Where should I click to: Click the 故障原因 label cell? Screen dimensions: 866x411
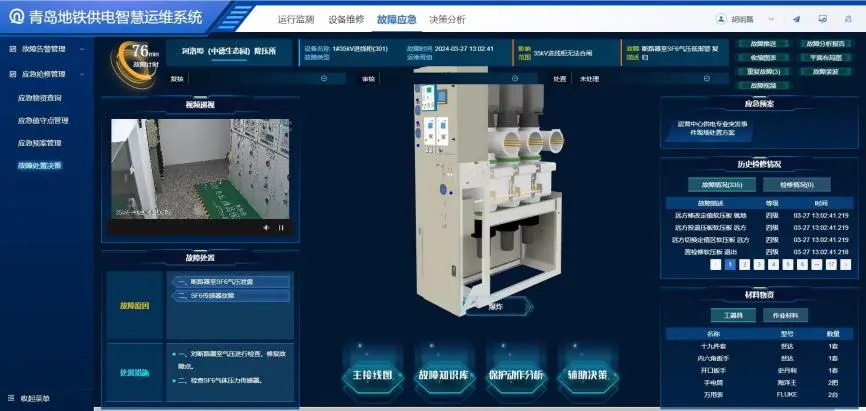click(x=135, y=305)
